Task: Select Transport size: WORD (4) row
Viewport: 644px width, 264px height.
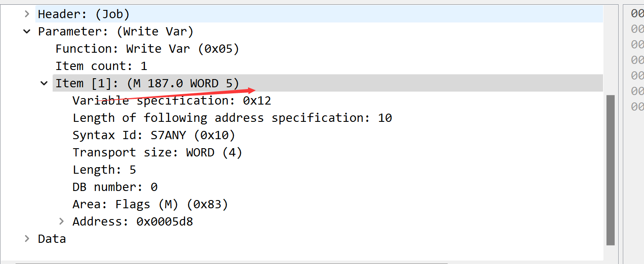Action: click(x=157, y=153)
